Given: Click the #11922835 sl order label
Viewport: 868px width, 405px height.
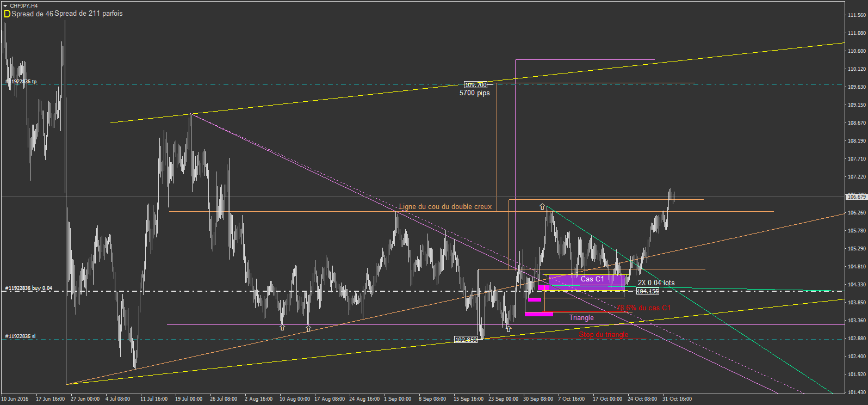Looking at the screenshot, I should [20, 336].
